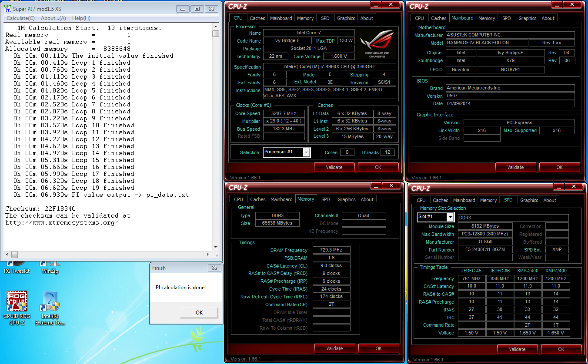Select Graphics tab in Mainboard window
Image resolution: width=588 pixels, height=364 pixels.
(528, 18)
